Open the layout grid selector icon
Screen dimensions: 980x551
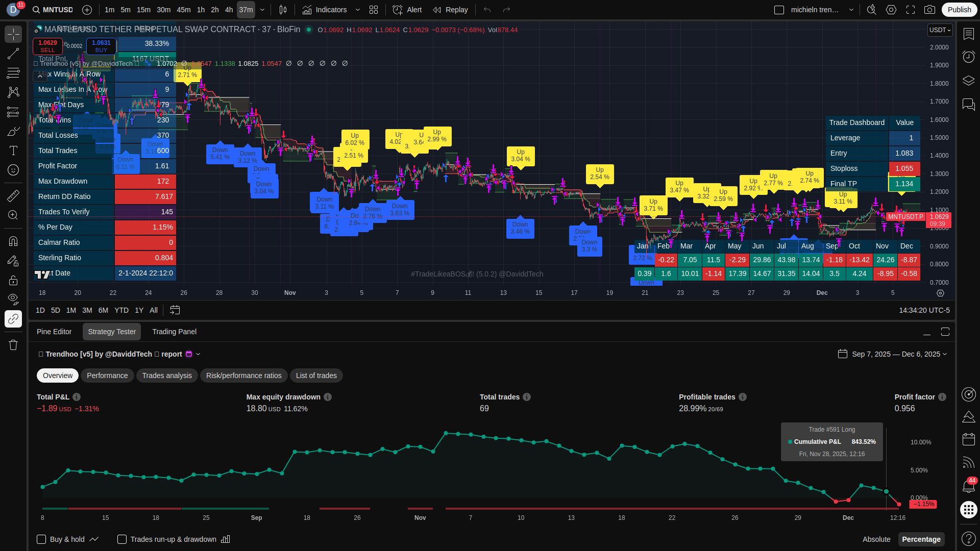[374, 10]
